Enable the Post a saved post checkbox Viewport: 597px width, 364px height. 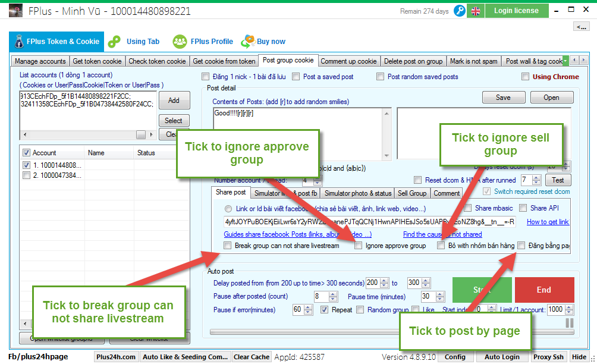pos(296,77)
